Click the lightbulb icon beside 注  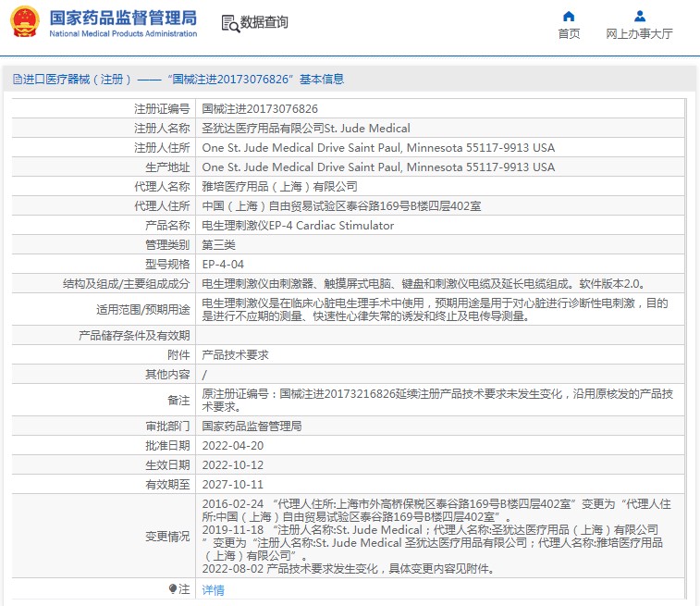173,589
